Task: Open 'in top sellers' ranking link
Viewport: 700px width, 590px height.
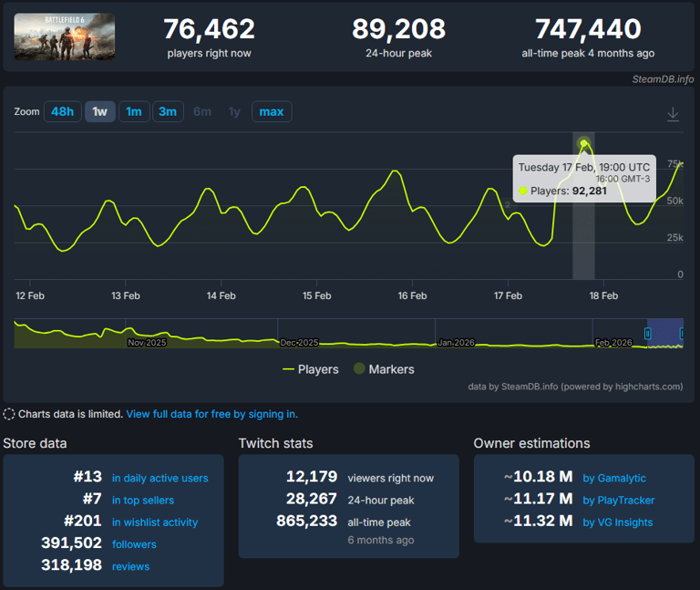Action: point(143,501)
